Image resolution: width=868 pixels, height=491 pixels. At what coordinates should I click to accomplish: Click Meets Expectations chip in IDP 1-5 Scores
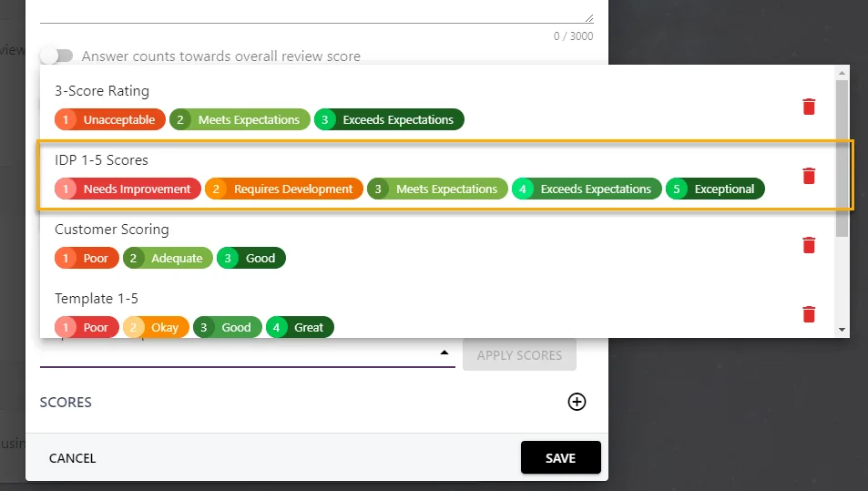point(437,189)
